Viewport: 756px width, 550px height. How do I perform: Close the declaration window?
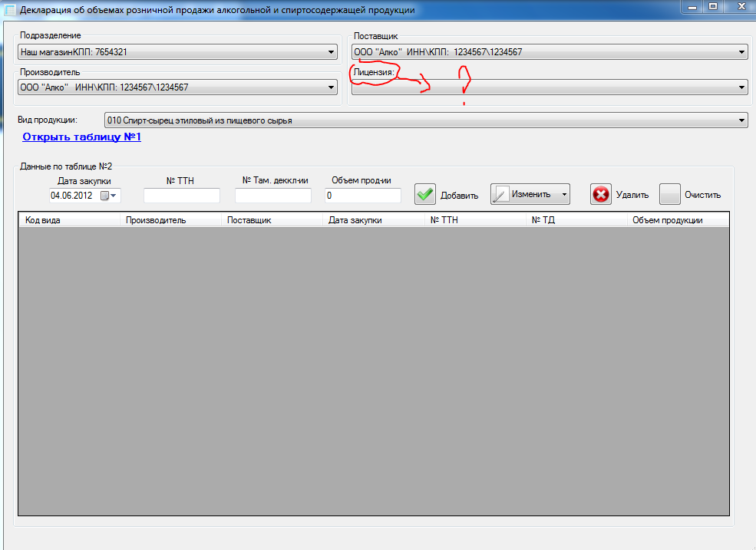pyautogui.click(x=741, y=7)
